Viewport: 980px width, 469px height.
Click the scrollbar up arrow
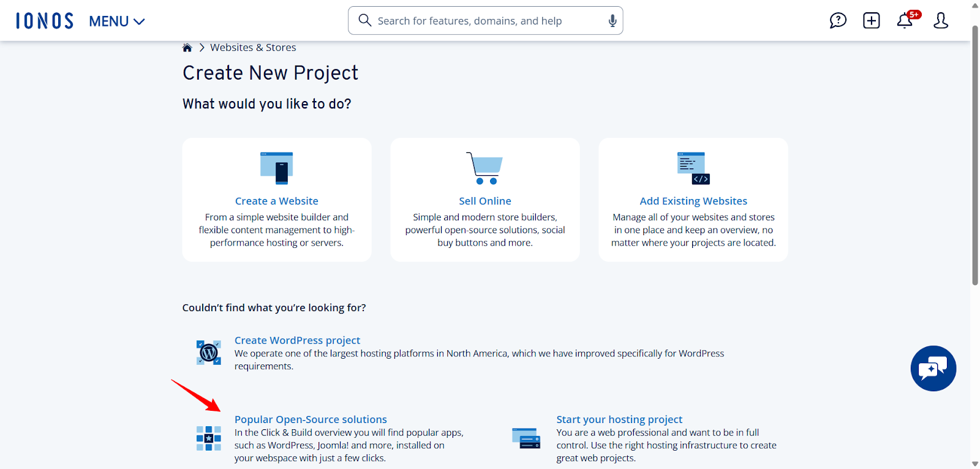click(975, 6)
